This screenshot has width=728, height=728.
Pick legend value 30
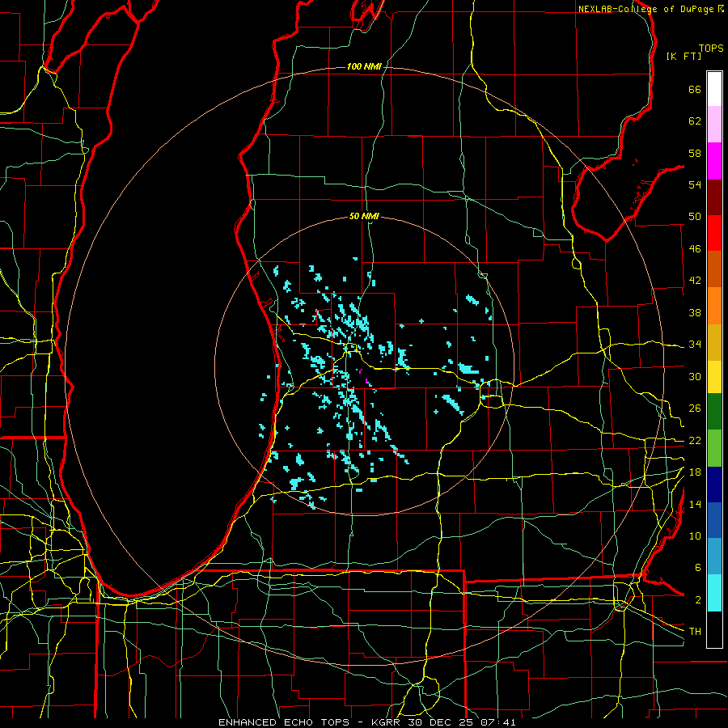click(x=695, y=376)
